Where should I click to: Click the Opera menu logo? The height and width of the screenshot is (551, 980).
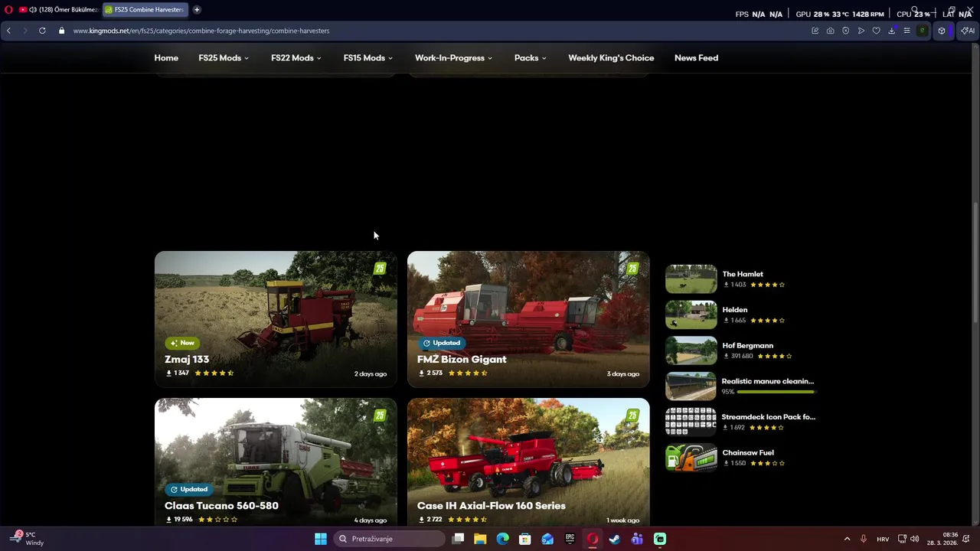coord(8,10)
